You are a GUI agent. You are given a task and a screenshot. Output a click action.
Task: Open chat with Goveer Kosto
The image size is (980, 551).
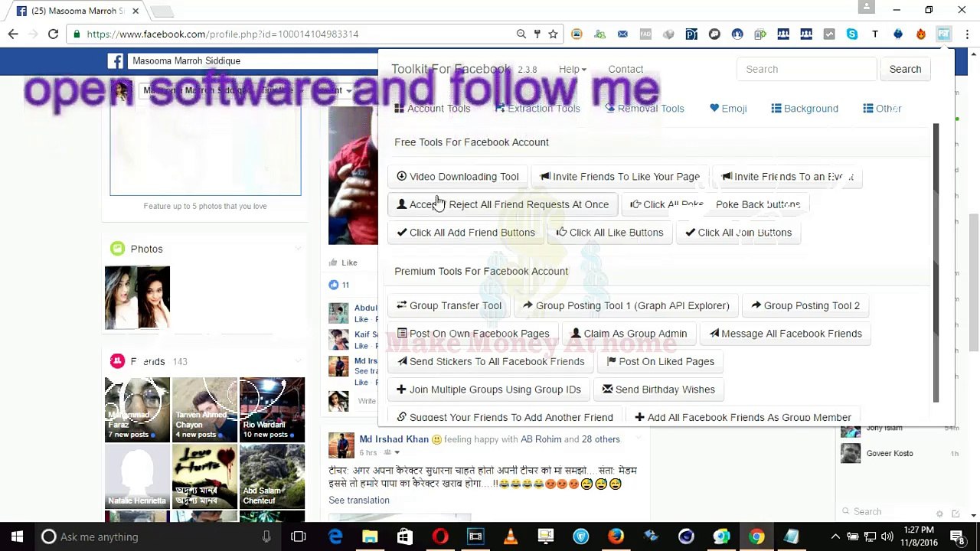pyautogui.click(x=899, y=453)
